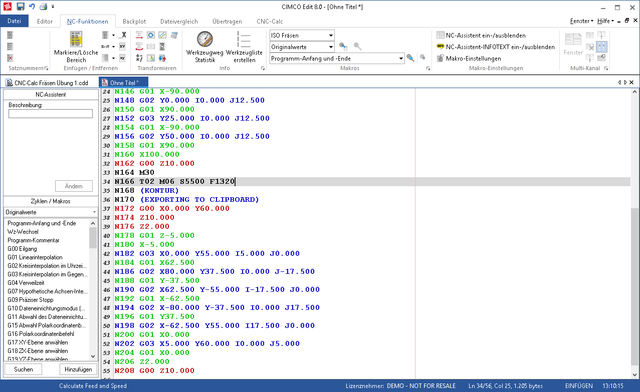Open the Satznummern dialog launcher
This screenshot has width=640, height=392.
coord(47,68)
